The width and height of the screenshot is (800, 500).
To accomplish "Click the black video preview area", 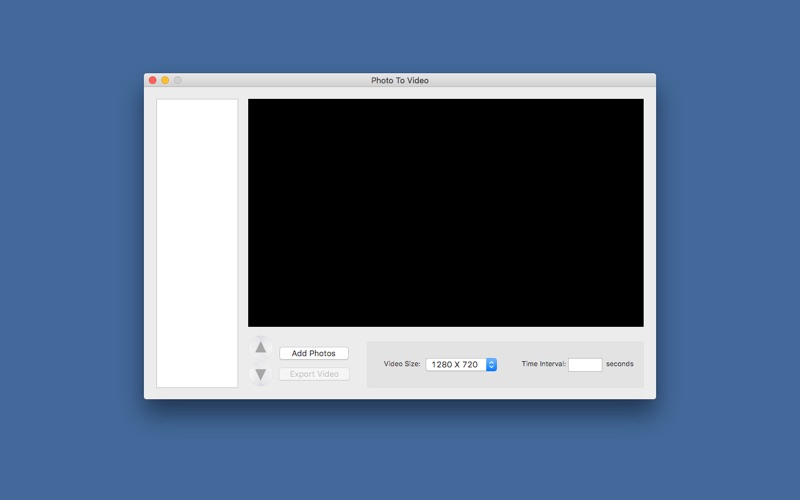I will pos(446,213).
